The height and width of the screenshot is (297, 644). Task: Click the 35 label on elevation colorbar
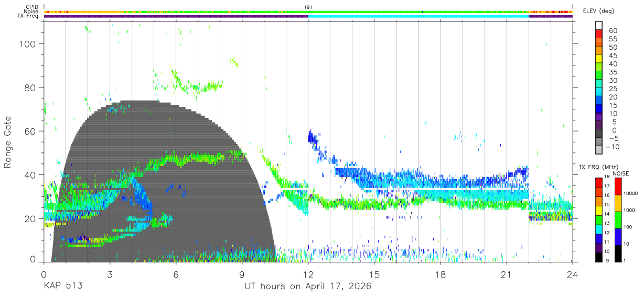(x=613, y=72)
